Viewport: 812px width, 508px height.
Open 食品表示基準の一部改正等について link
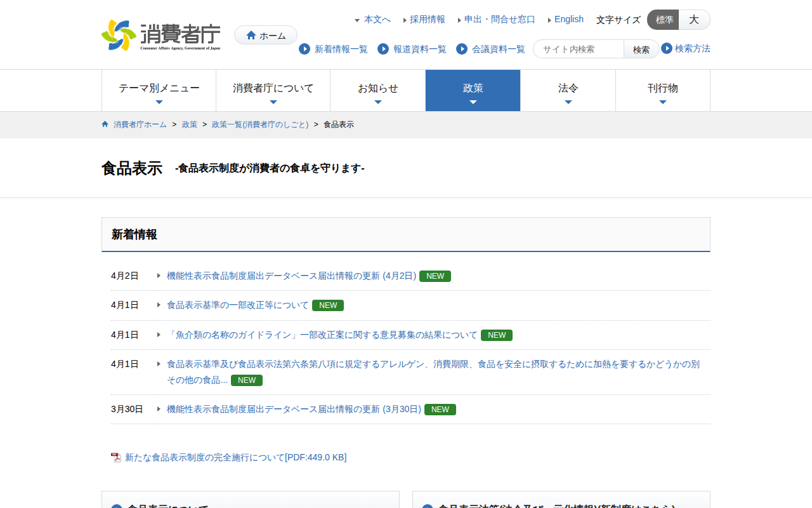click(x=238, y=305)
